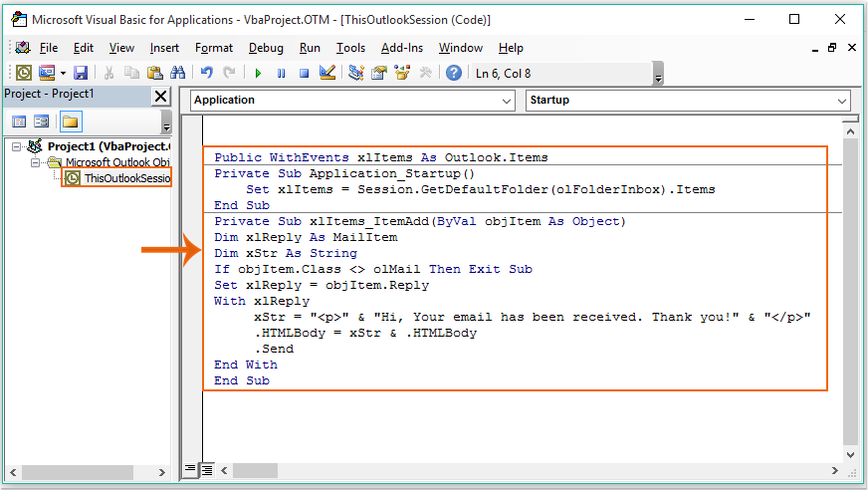This screenshot has width=868, height=490.
Task: Switch to Procedure View at bottom left
Action: 191,469
